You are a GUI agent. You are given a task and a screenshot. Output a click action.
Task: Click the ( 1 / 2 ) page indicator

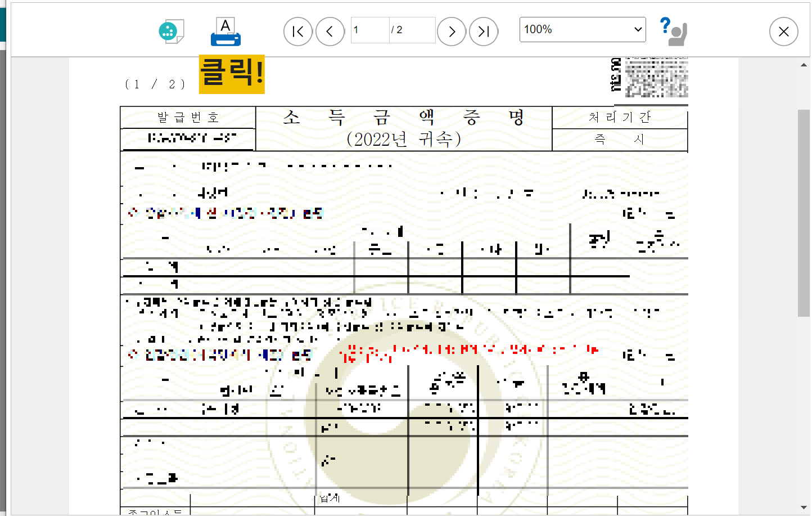click(x=155, y=84)
